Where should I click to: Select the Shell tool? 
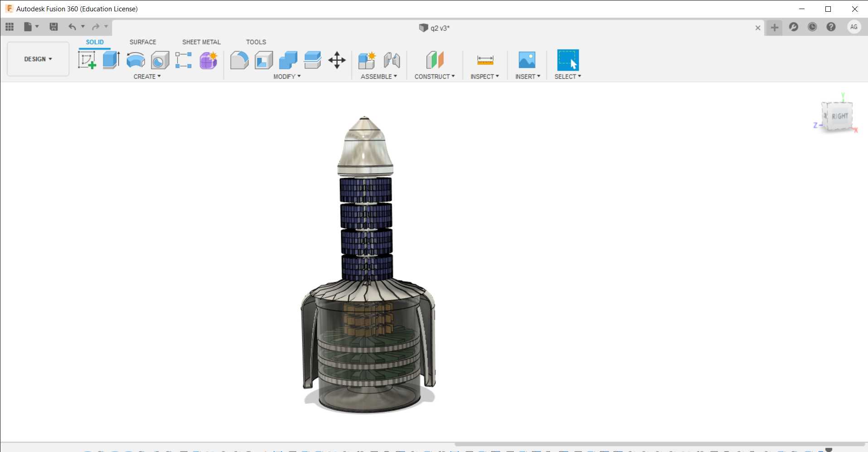(x=264, y=60)
